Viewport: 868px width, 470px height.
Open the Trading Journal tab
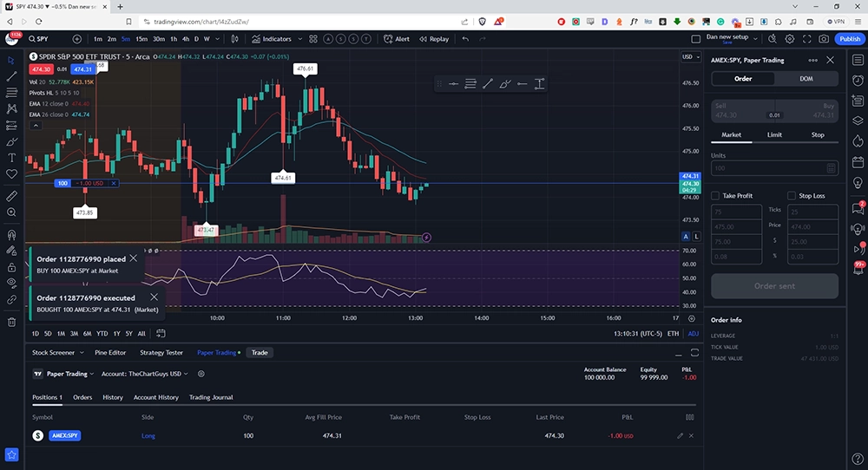(x=211, y=397)
